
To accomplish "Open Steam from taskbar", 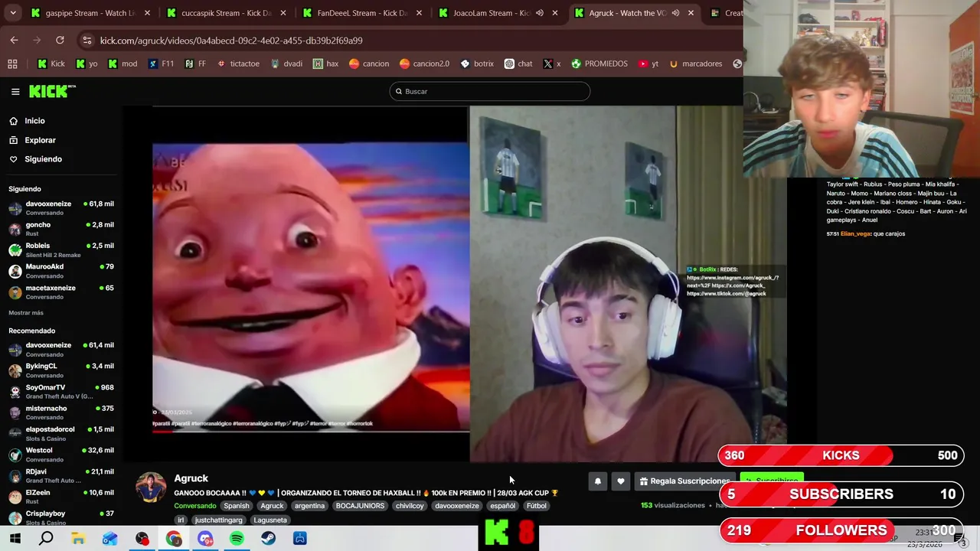I will [268, 539].
